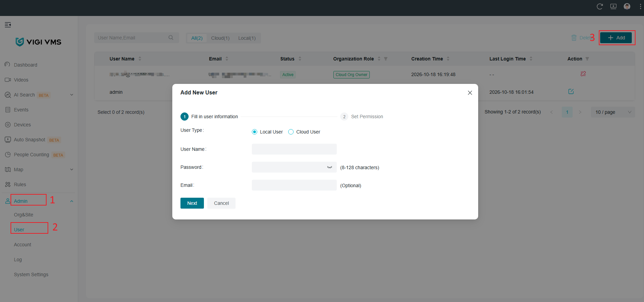Screen dimensions: 644x302
Task: Sort by Last Login Time column
Action: coord(531,59)
